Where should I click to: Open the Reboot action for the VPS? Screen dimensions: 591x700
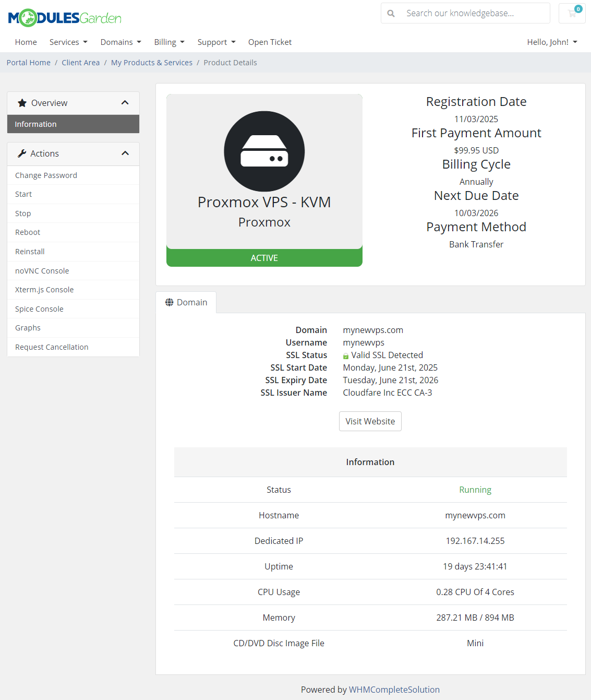[x=27, y=232]
